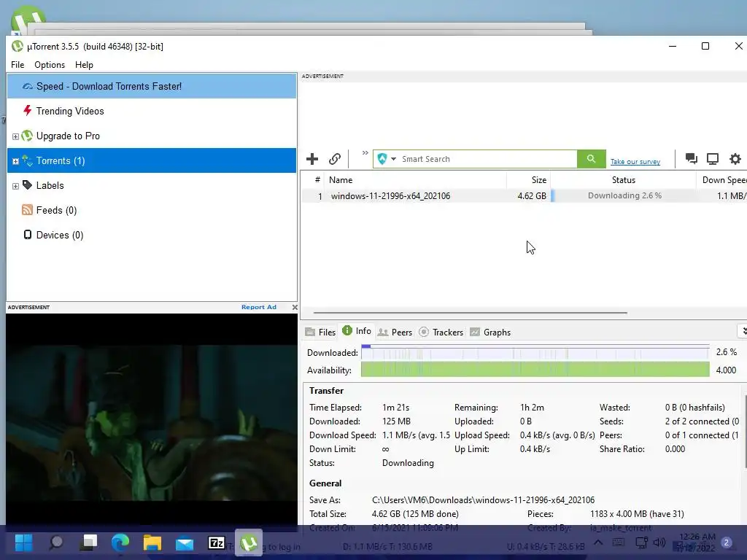Screen dimensions: 747x560
Task: Switch to the Files tab
Action: pyautogui.click(x=321, y=332)
